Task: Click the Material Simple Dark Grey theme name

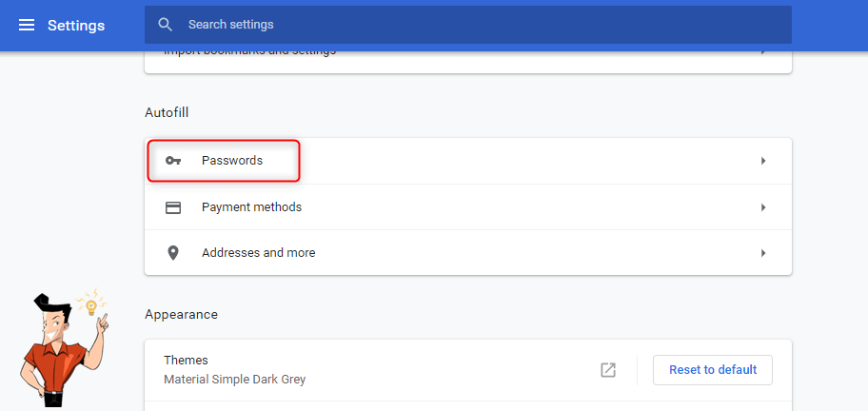Action: (x=234, y=380)
